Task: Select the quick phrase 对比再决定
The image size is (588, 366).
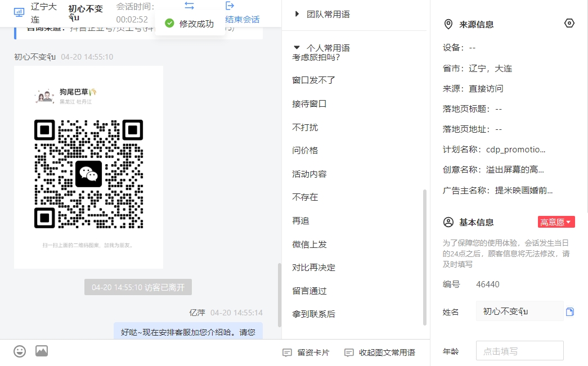Action: [x=313, y=268]
